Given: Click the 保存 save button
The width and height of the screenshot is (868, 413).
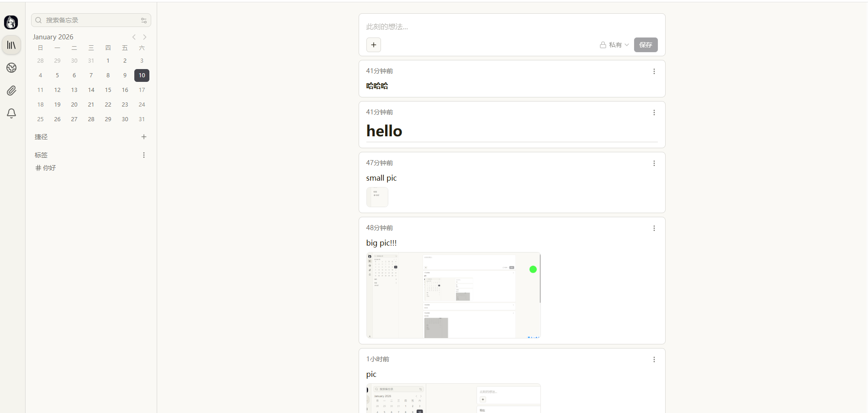Looking at the screenshot, I should [x=646, y=45].
